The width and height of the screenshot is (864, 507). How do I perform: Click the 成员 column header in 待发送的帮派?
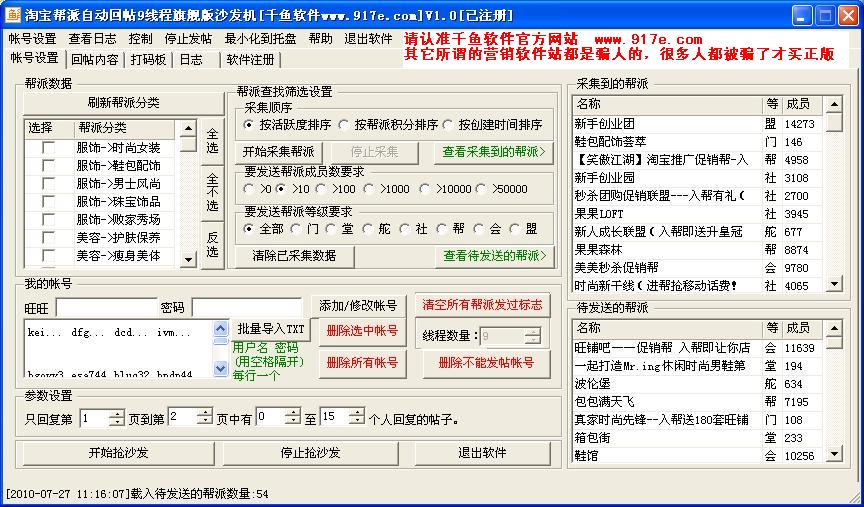pyautogui.click(x=800, y=328)
